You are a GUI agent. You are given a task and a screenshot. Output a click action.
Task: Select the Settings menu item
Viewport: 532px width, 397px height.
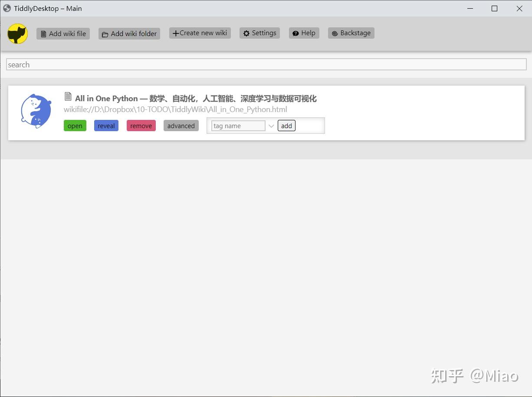[x=259, y=33]
